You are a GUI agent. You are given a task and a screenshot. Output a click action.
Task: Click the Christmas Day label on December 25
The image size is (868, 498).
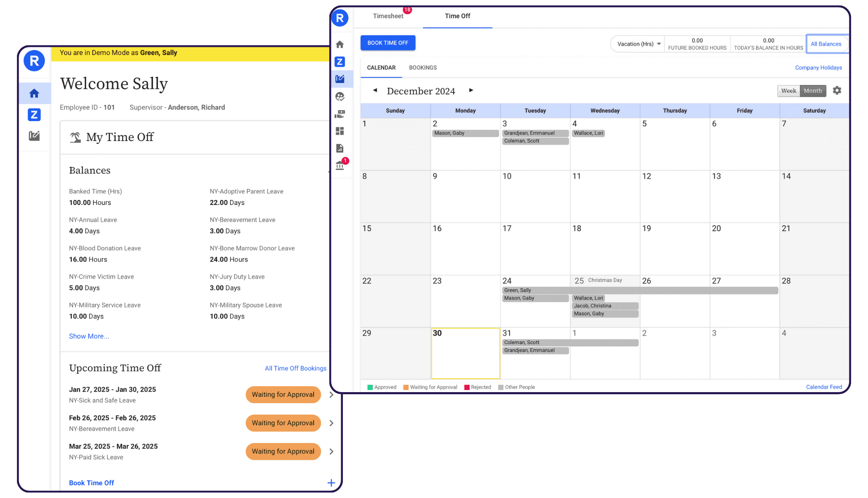[x=605, y=280]
